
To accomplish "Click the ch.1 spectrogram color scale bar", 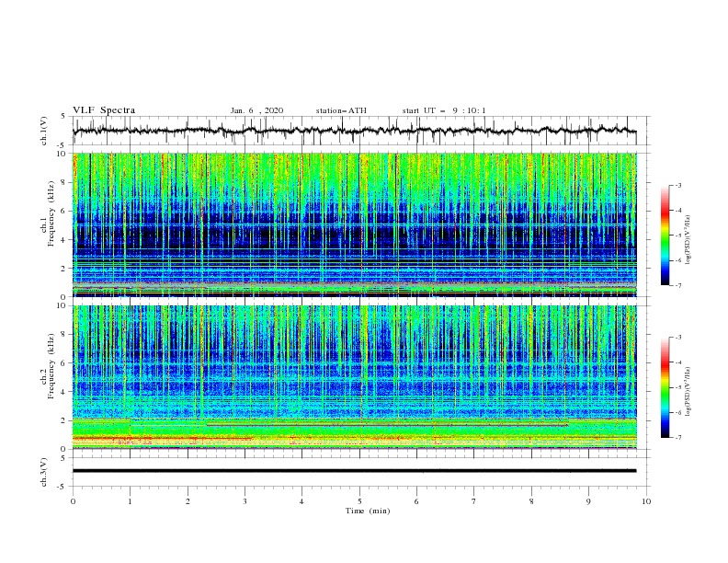I will (x=665, y=236).
